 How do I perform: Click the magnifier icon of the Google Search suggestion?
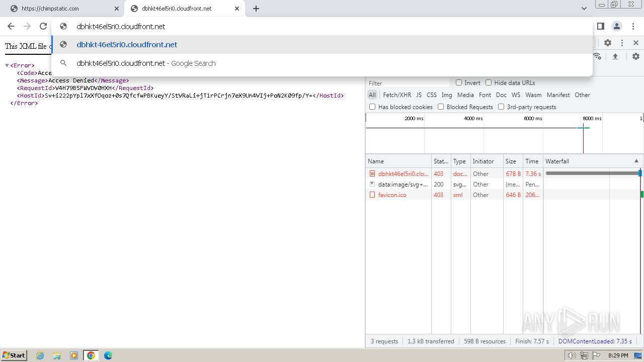(63, 63)
